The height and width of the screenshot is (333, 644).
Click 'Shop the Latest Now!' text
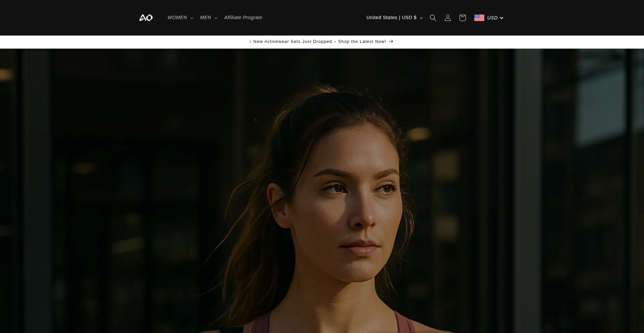click(362, 42)
